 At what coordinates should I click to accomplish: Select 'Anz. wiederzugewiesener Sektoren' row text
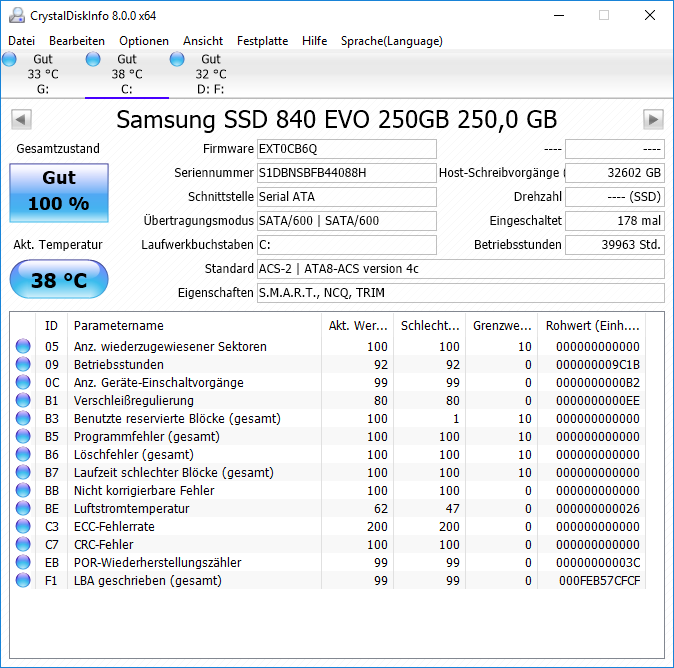(x=170, y=346)
